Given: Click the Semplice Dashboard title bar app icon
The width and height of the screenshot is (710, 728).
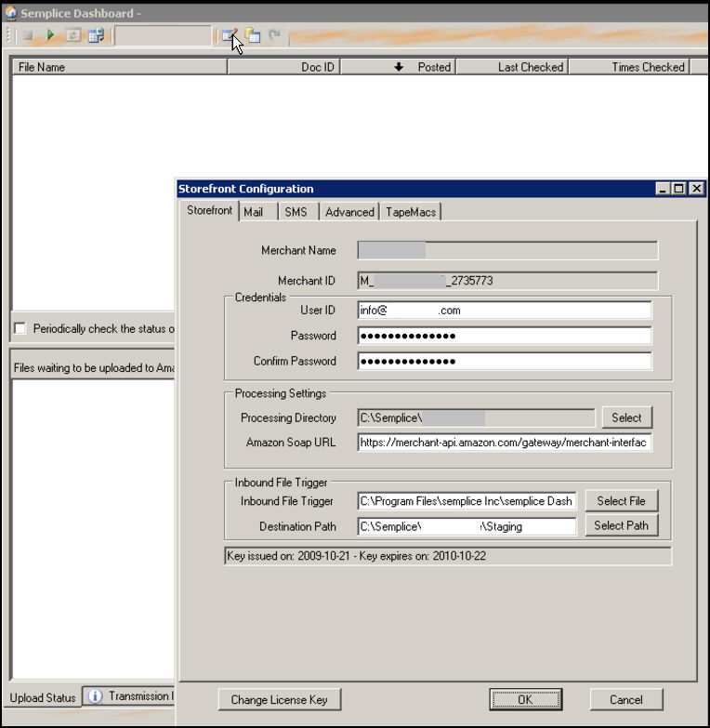Looking at the screenshot, I should [10, 12].
